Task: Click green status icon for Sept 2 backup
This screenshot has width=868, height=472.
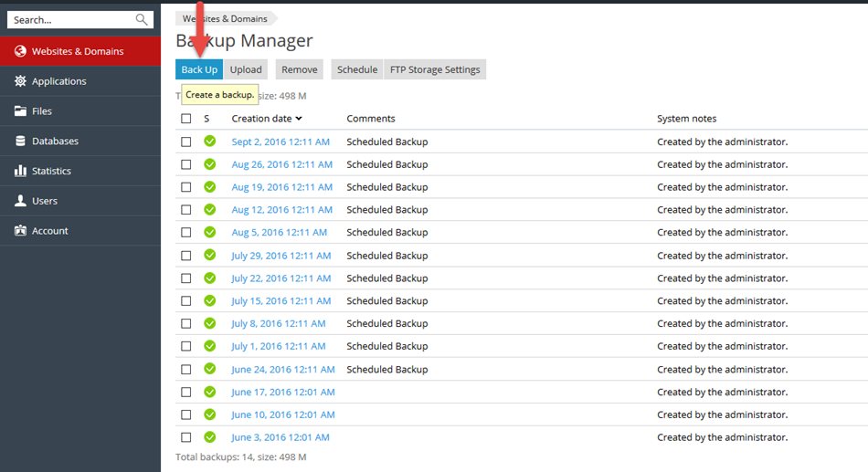Action: (209, 142)
